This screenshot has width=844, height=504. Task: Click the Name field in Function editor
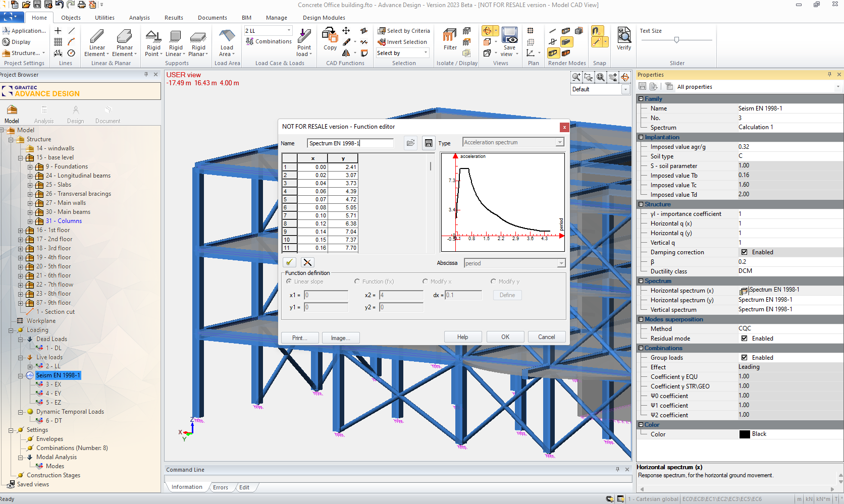[350, 143]
